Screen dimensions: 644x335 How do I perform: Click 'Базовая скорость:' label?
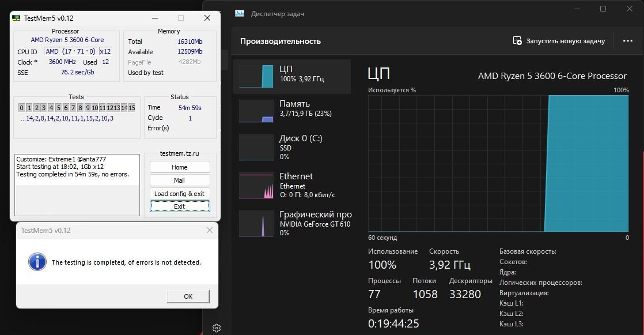click(528, 251)
